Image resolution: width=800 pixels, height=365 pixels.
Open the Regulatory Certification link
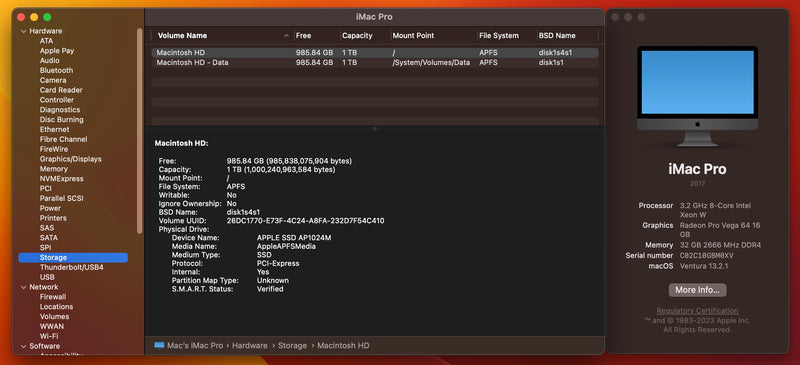pyautogui.click(x=697, y=311)
